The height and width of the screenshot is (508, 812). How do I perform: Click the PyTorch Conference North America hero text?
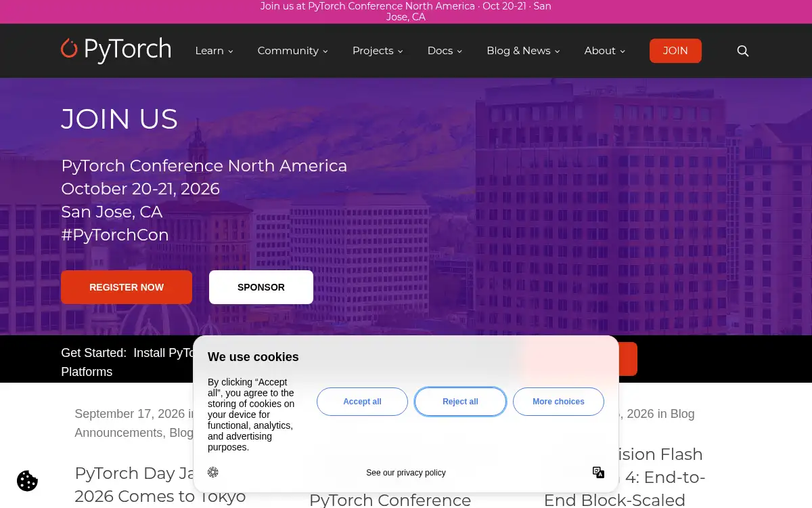pyautogui.click(x=204, y=166)
